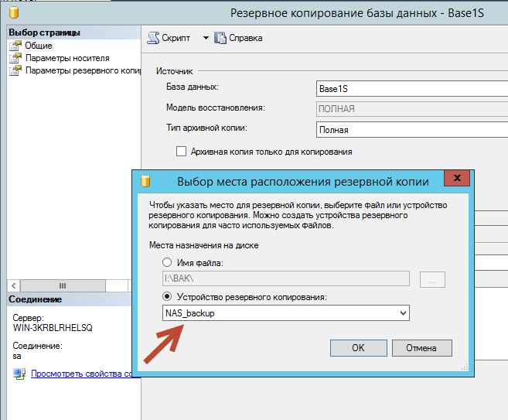Click the backup location dialog database icon
Viewport: 508px width, 420px height.
pos(145,181)
